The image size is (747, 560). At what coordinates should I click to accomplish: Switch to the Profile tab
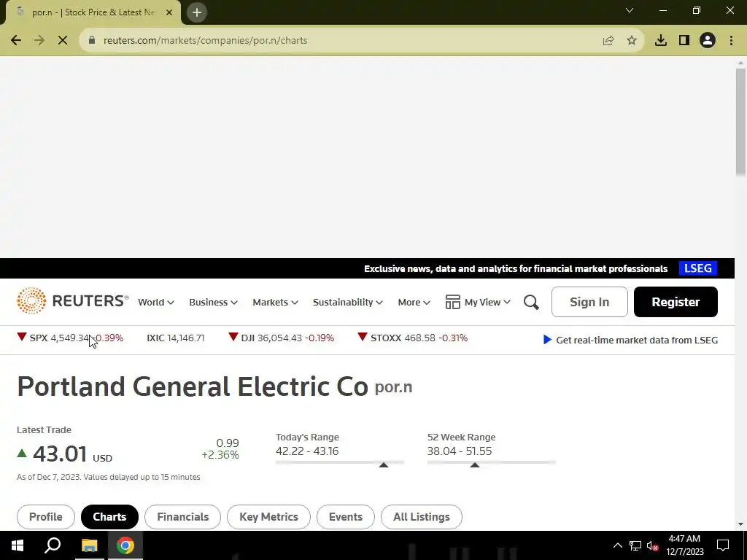[x=46, y=517]
